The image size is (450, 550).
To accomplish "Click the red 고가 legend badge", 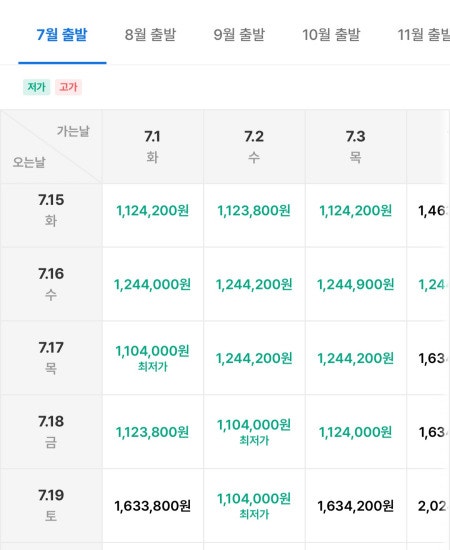I will coord(68,87).
